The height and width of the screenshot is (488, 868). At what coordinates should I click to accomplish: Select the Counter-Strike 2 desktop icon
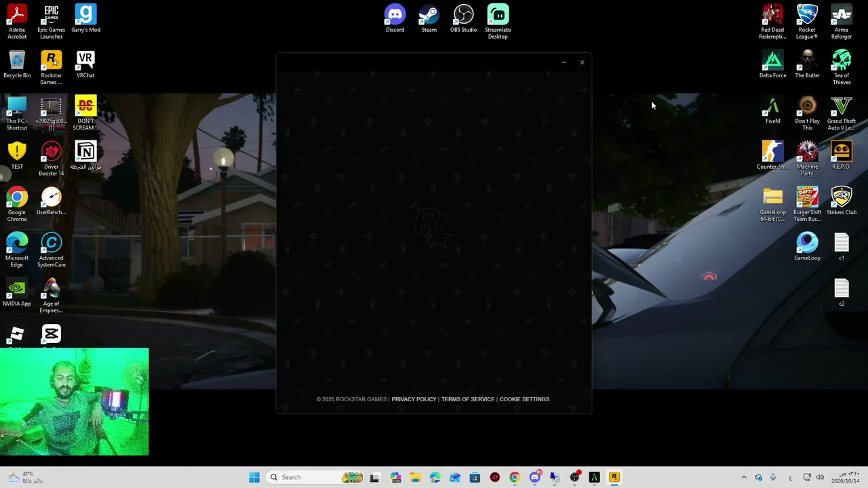pyautogui.click(x=772, y=159)
